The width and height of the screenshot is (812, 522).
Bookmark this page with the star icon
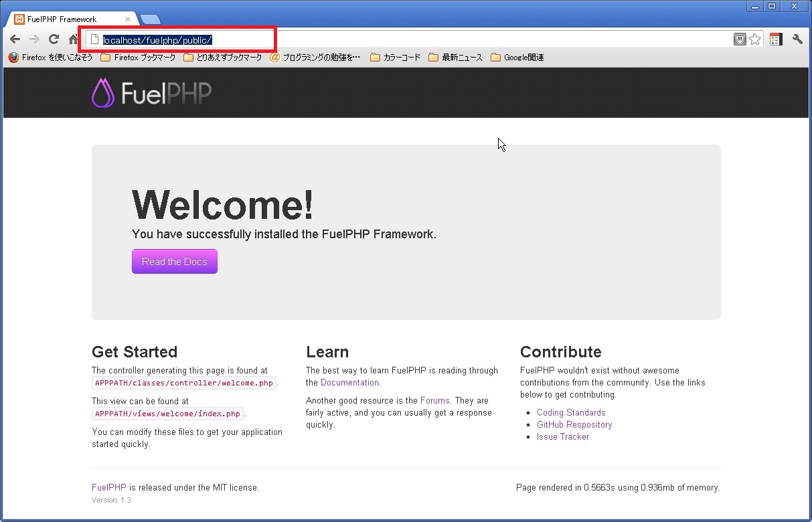click(x=755, y=39)
